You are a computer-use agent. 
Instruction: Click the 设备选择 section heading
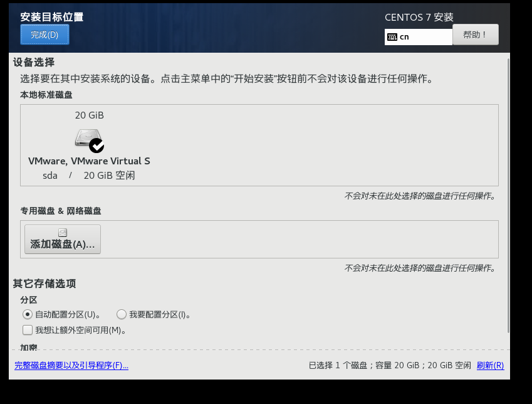click(x=34, y=62)
